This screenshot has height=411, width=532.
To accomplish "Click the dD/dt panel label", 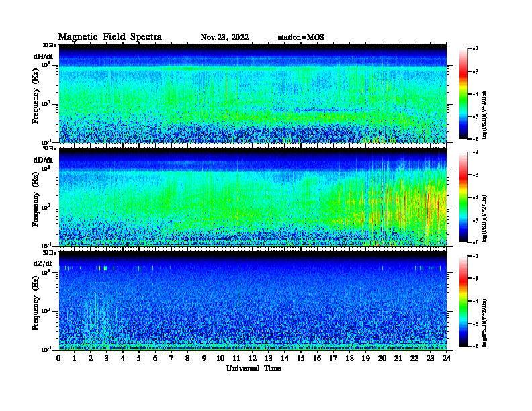I will tap(43, 160).
